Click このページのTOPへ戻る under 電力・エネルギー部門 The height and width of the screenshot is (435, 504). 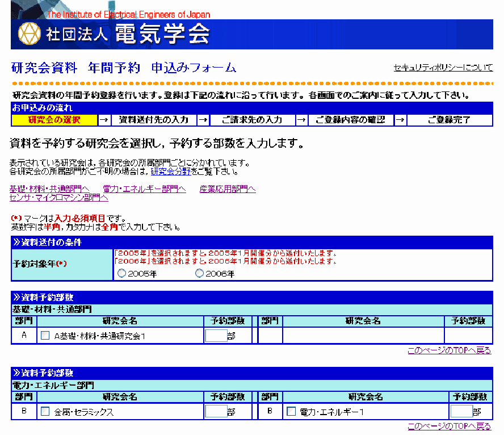[x=449, y=426]
